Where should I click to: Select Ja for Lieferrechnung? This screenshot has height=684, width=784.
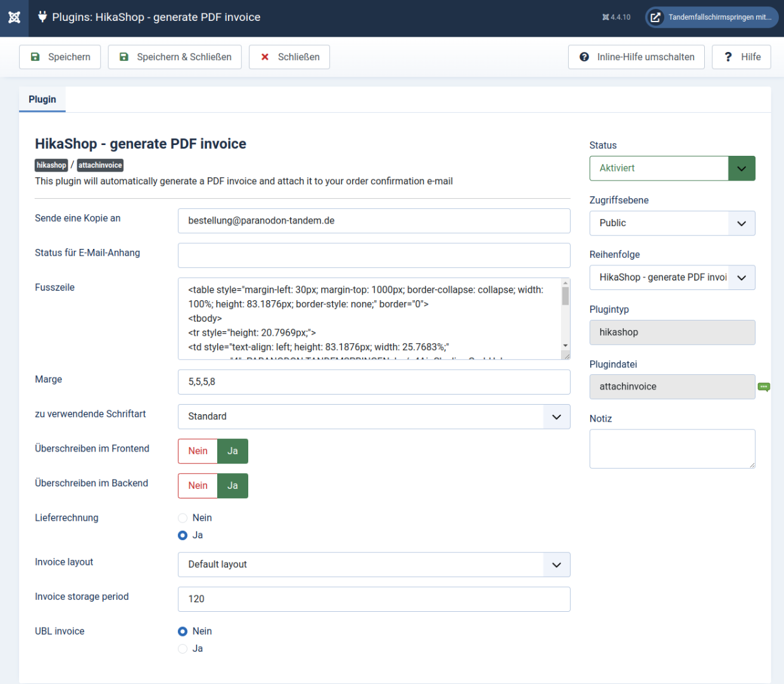[x=183, y=535]
